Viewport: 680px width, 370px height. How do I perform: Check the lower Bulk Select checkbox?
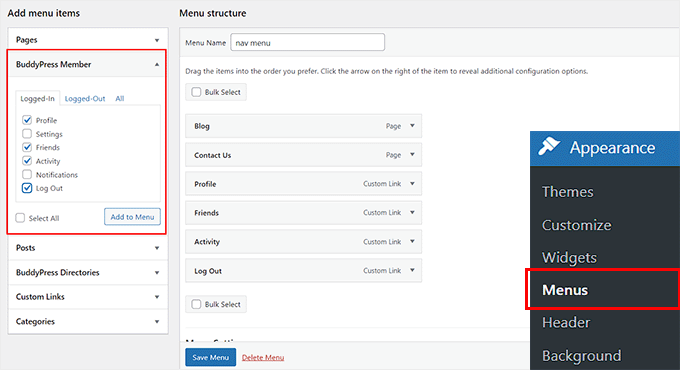[196, 304]
